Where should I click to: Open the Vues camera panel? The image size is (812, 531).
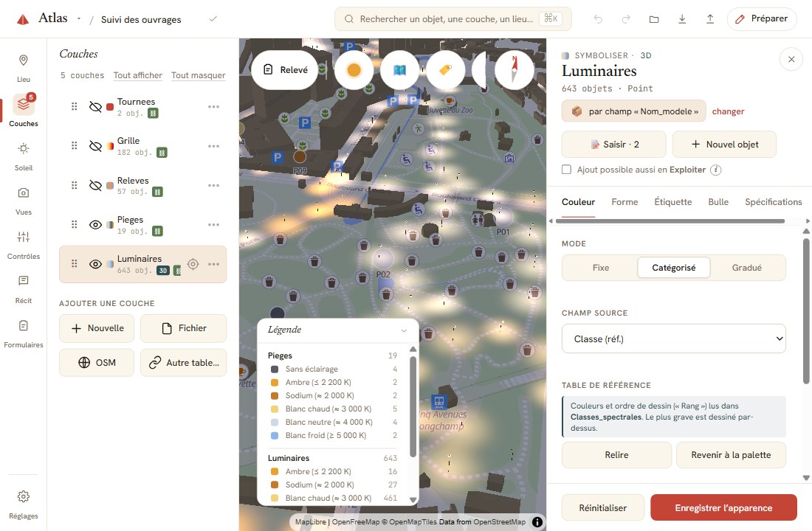click(24, 201)
